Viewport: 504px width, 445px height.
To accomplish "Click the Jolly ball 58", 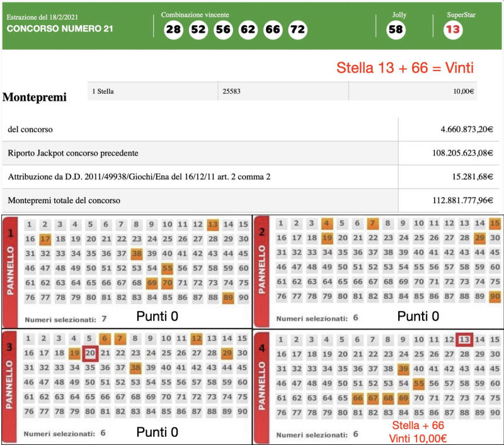I will coord(396,30).
